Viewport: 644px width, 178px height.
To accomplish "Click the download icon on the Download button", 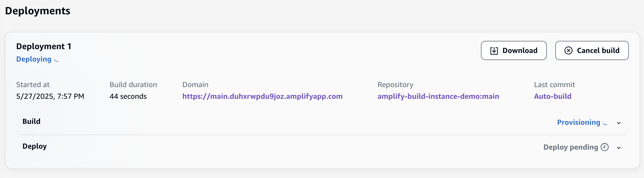I will coord(494,50).
